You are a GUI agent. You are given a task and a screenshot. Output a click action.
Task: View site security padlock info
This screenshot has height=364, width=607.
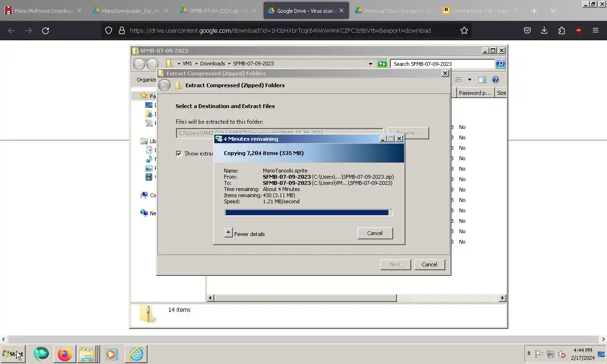(121, 30)
